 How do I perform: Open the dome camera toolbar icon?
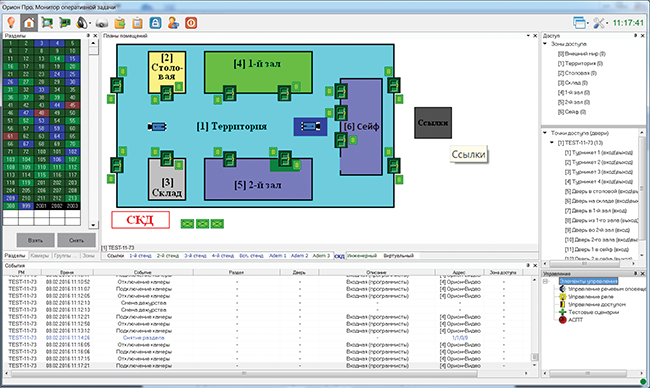click(102, 23)
